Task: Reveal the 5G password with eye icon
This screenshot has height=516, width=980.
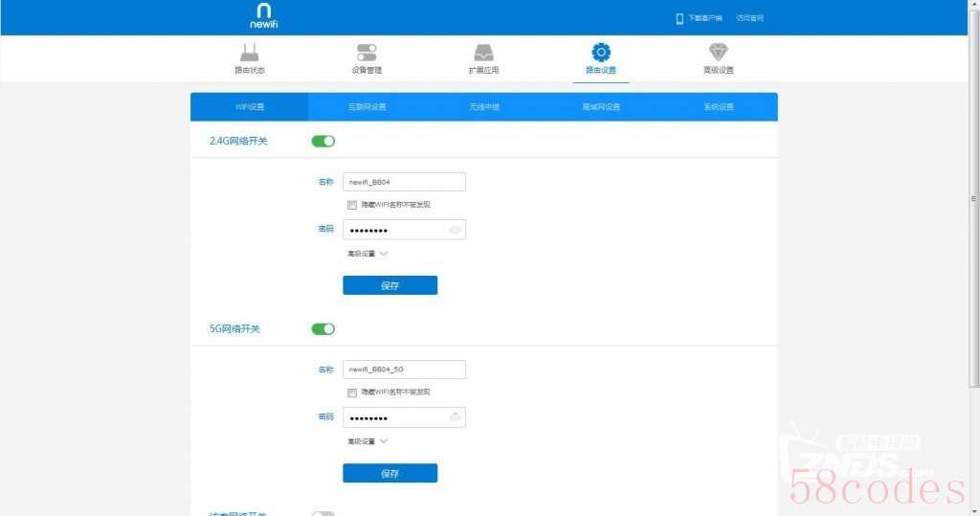Action: point(456,417)
